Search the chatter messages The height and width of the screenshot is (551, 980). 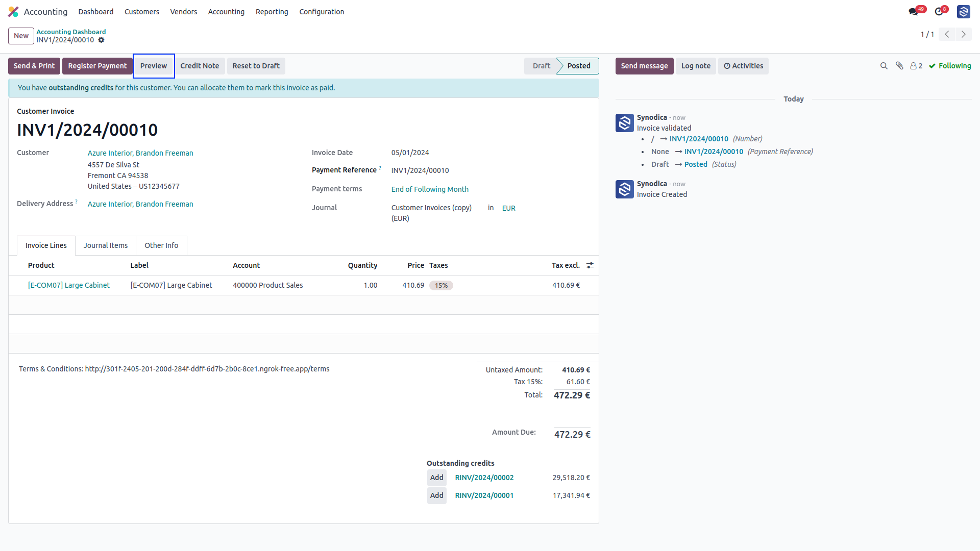coord(884,66)
